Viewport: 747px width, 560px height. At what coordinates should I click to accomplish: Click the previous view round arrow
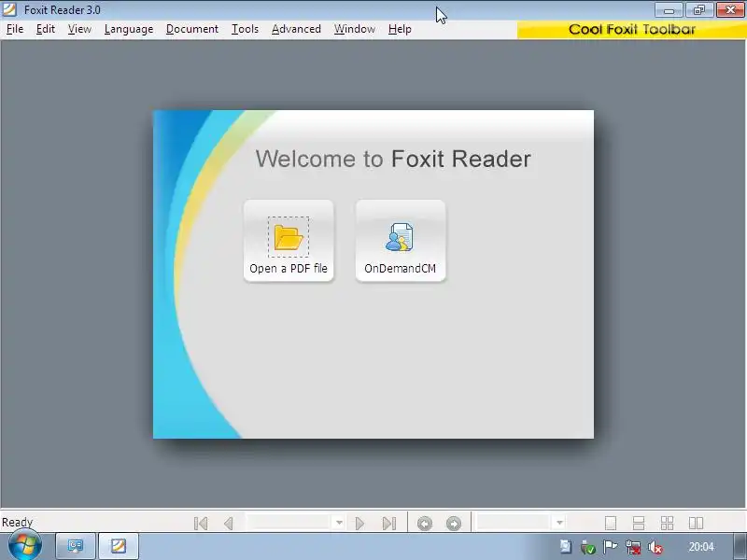425,524
